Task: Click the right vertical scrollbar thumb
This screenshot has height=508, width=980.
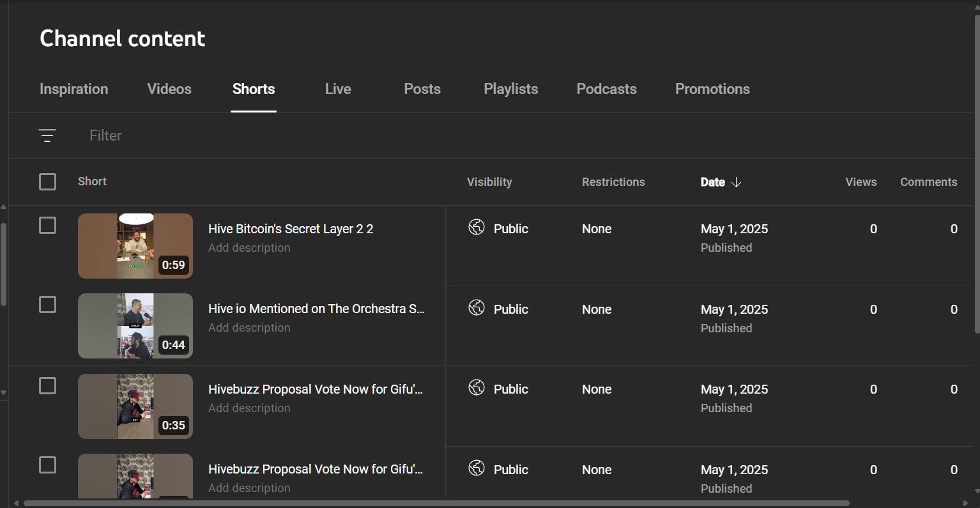Action: point(977,173)
